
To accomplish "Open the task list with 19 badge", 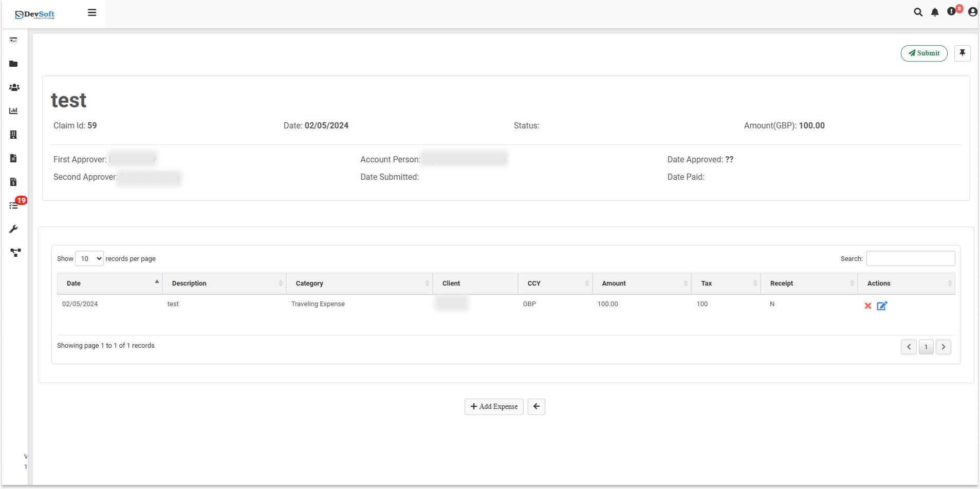I will (x=14, y=205).
